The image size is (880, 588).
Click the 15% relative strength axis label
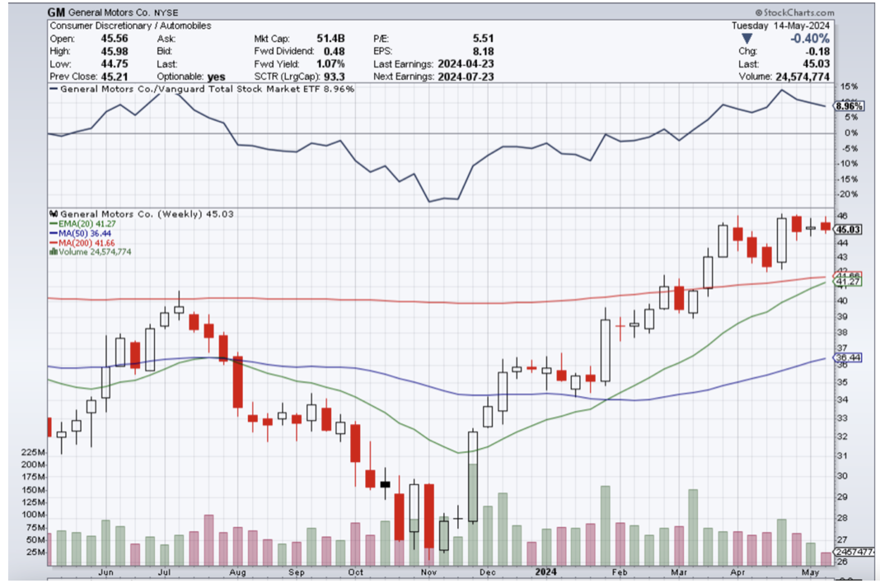[850, 86]
